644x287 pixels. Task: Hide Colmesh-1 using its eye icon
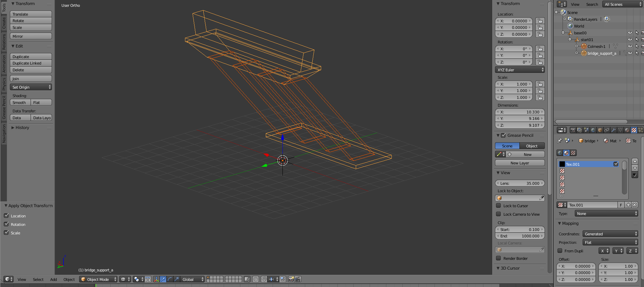630,47
